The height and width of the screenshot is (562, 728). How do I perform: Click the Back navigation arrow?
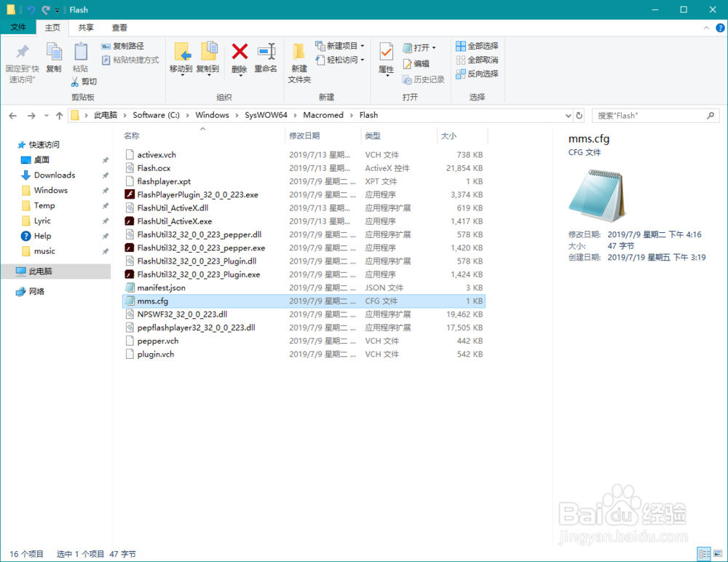click(13, 116)
